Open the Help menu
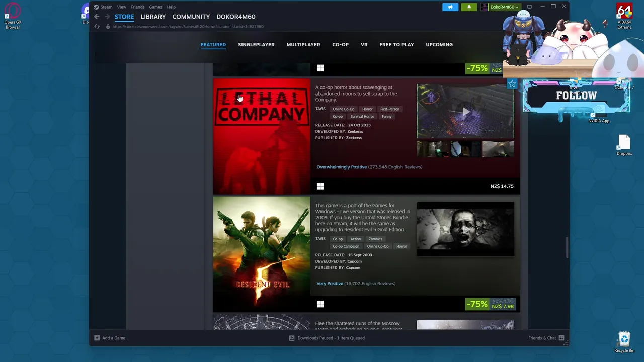Image resolution: width=644 pixels, height=362 pixels. point(171,7)
